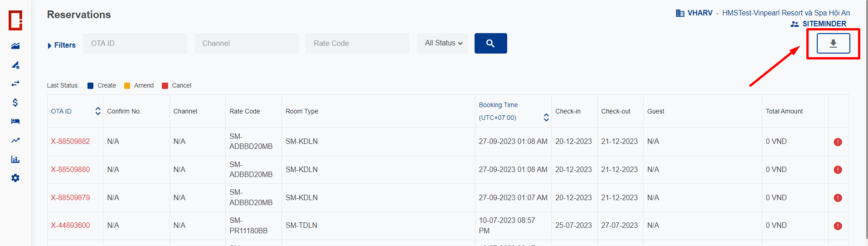Open the bar chart reports sidebar icon

click(x=15, y=159)
